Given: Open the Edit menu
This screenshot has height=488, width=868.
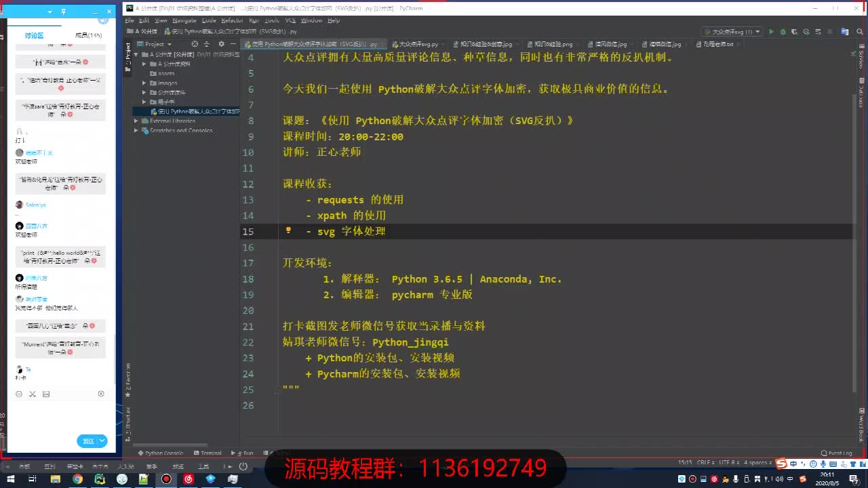Looking at the screenshot, I should point(144,20).
